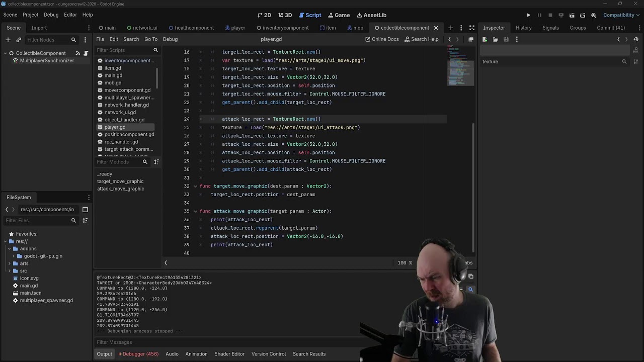Open documentation for the inspected object

pos(636,50)
